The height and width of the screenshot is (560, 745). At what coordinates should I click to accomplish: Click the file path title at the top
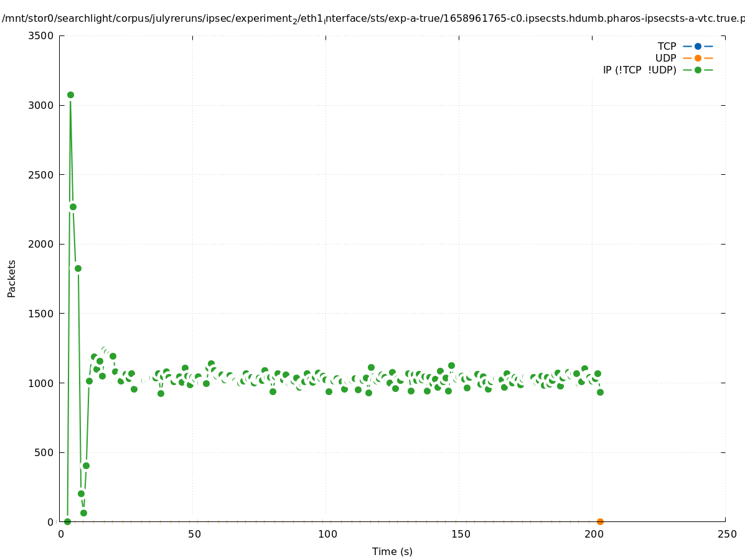click(372, 19)
